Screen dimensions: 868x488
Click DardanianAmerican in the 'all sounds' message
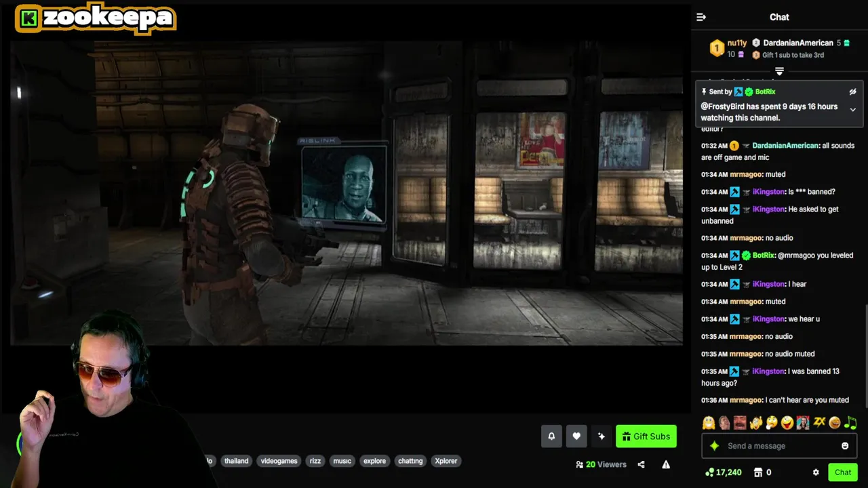pos(785,146)
